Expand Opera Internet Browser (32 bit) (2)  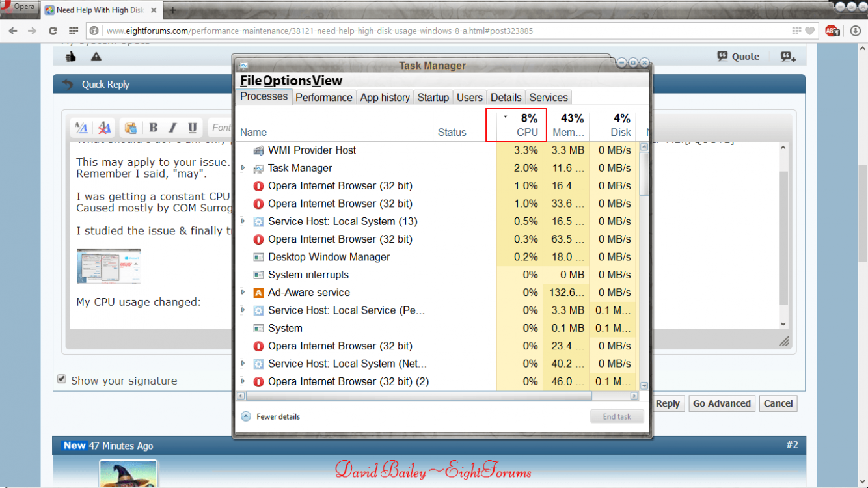[243, 381]
